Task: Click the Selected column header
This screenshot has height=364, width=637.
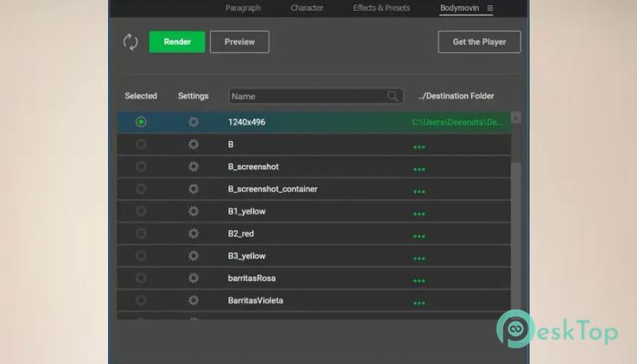Action: (141, 96)
